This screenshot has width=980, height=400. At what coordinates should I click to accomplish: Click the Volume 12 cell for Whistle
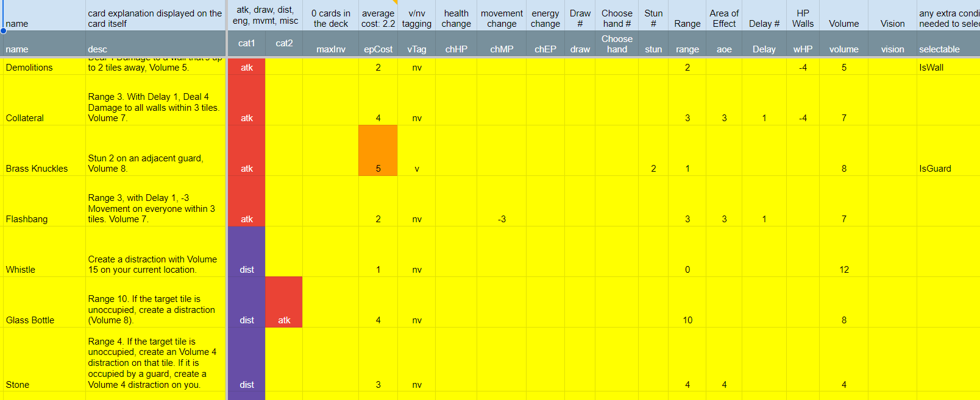[843, 270]
